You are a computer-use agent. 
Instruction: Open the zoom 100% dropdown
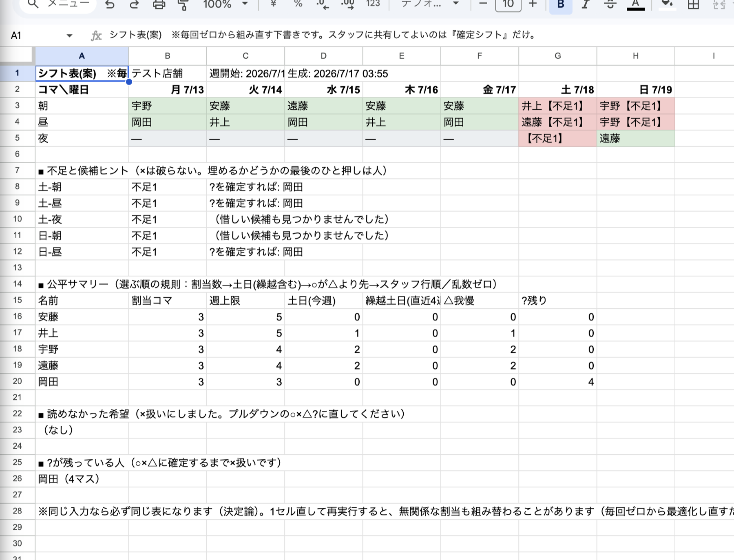point(225,4)
